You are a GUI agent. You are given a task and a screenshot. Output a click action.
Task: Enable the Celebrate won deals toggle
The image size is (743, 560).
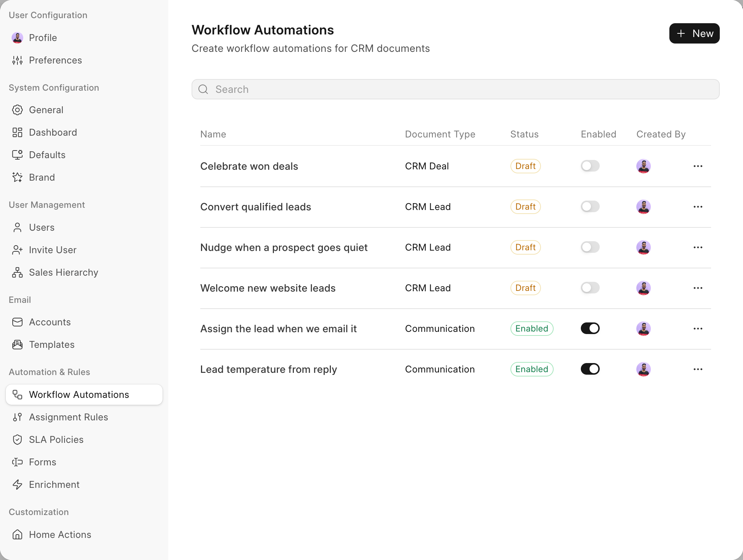(590, 166)
